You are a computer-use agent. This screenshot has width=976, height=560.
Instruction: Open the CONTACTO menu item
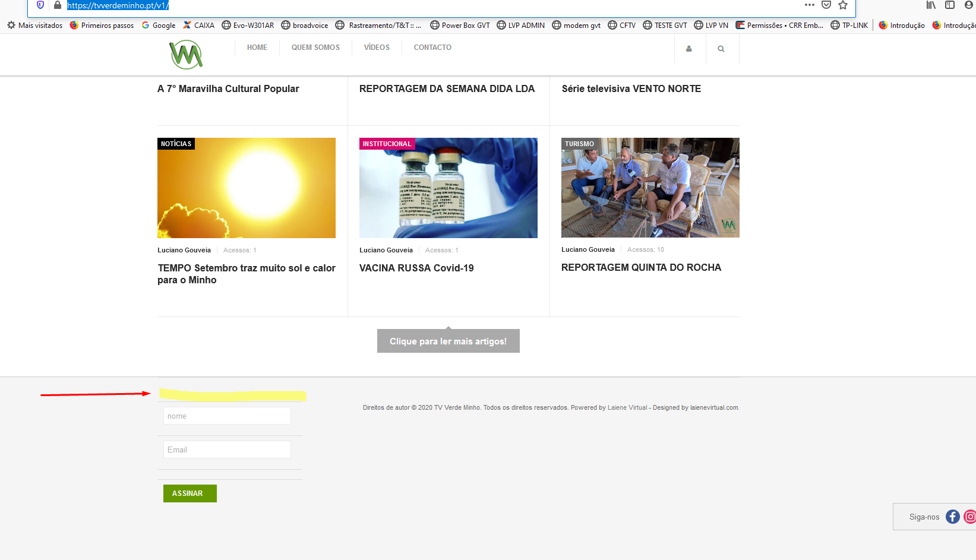tap(432, 48)
